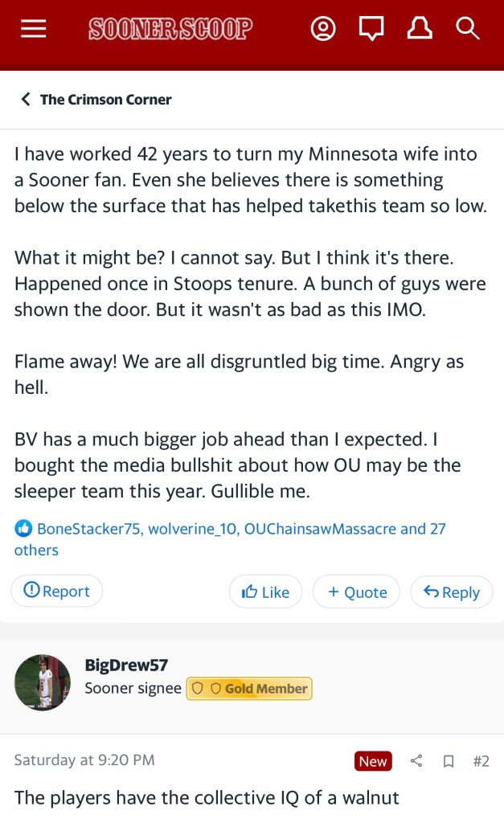Open BigDrew57's avatar picture
504x823 pixels.
43,682
